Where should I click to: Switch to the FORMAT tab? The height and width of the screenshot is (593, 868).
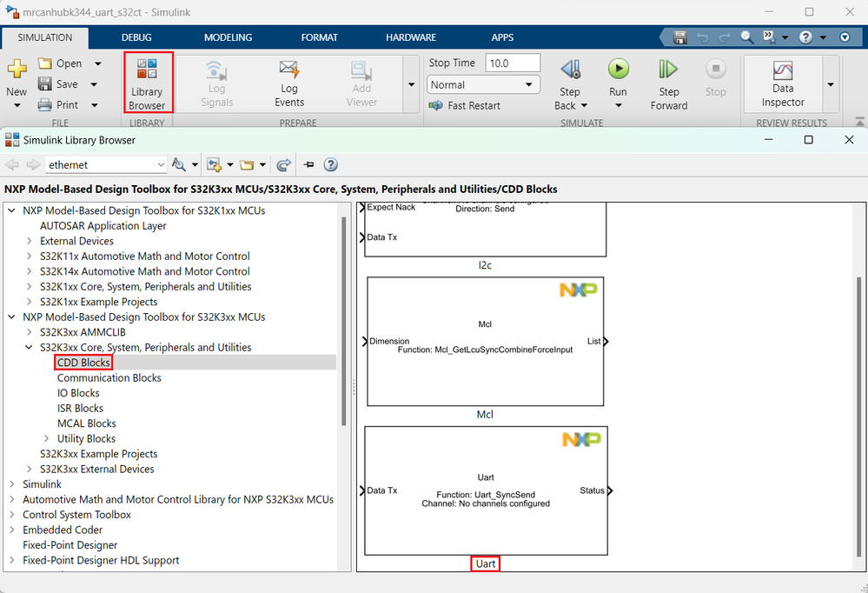(x=319, y=37)
